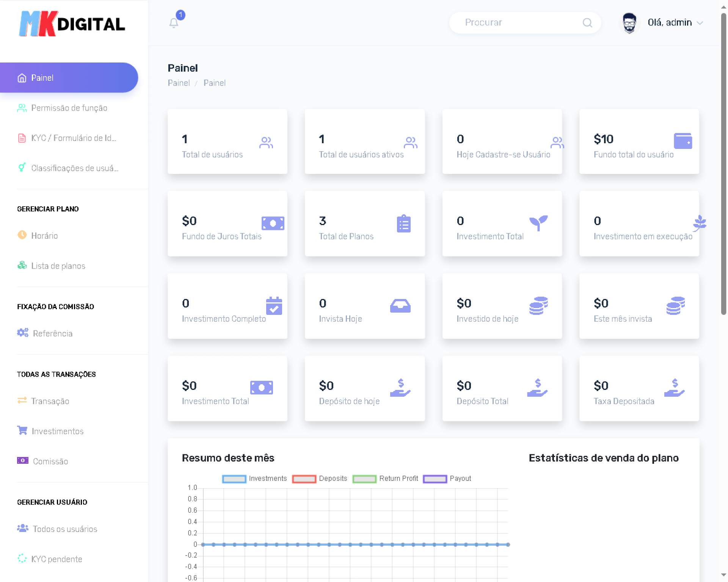Click the first Painel breadcrumb link
This screenshot has width=728, height=582.
179,83
